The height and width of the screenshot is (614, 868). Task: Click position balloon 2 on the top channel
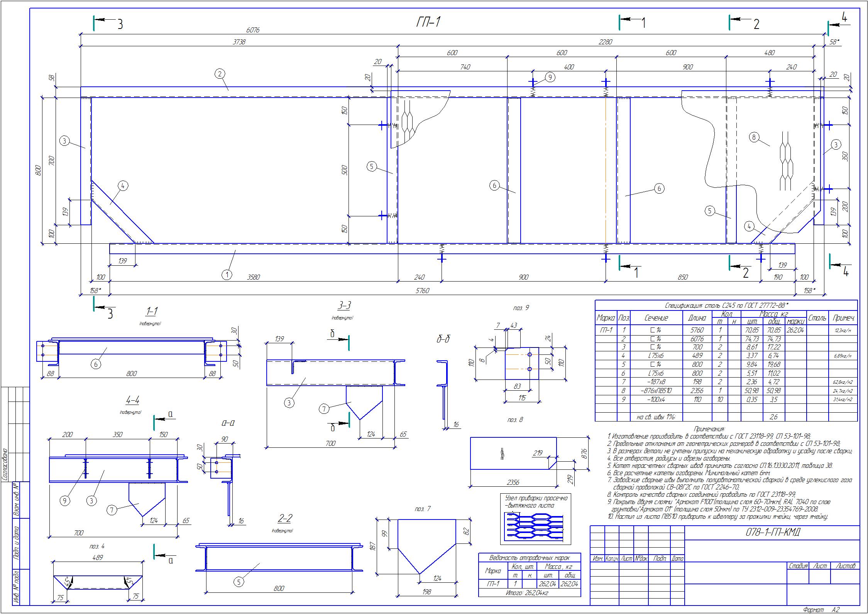click(x=220, y=73)
